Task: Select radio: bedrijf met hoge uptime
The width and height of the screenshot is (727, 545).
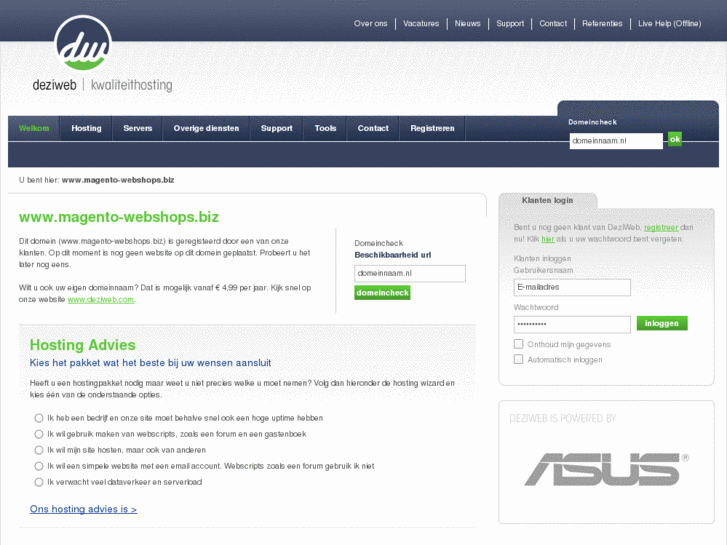Action: pyautogui.click(x=38, y=418)
